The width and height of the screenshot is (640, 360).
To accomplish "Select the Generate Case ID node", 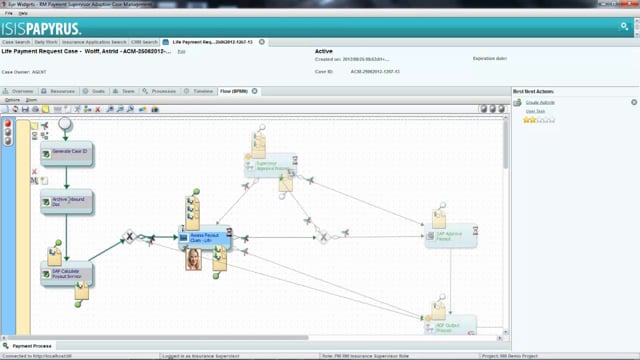I will pos(67,153).
